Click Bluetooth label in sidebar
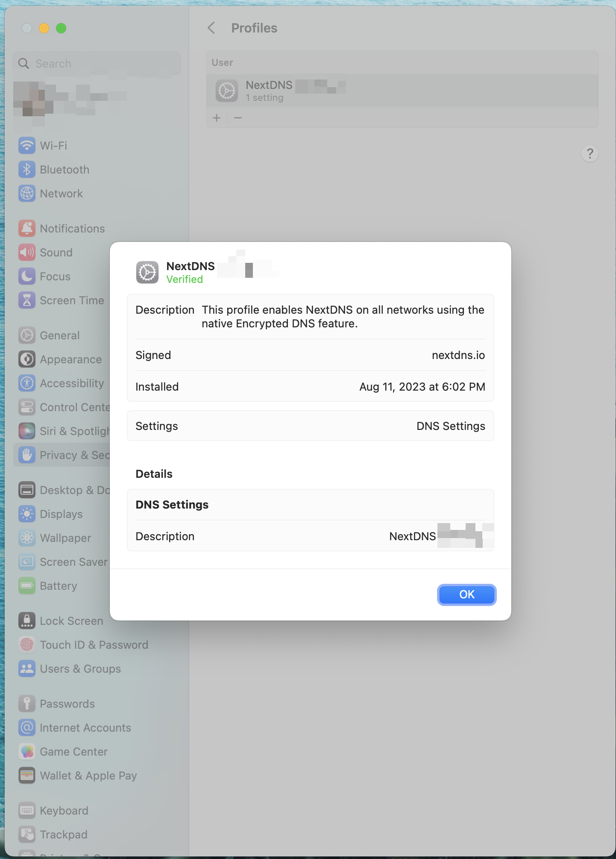This screenshot has width=616, height=859. coord(65,170)
